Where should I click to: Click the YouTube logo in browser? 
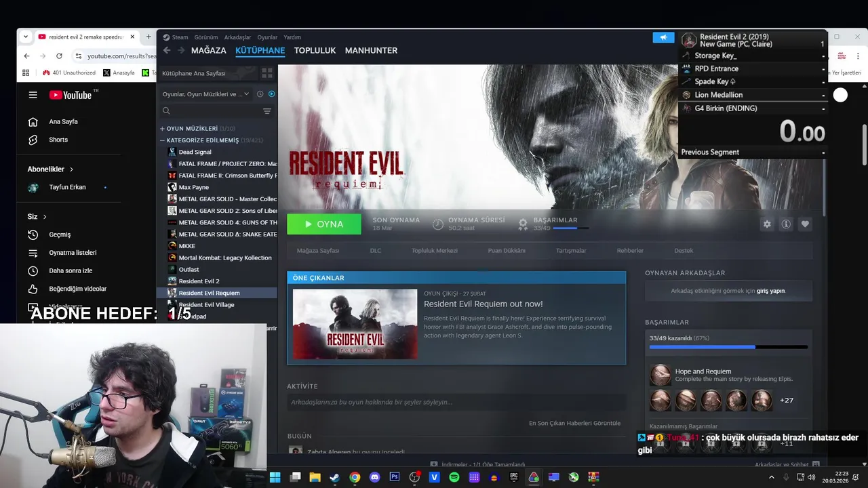pos(71,95)
